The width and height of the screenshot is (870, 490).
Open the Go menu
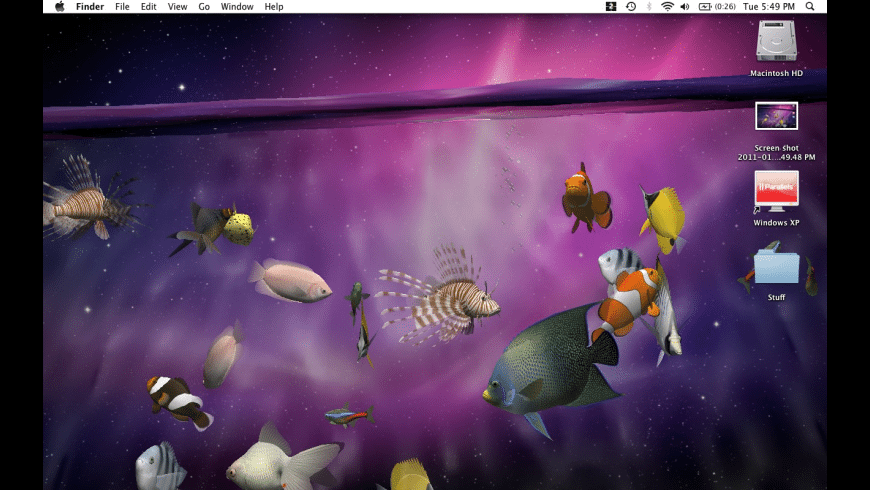point(204,7)
